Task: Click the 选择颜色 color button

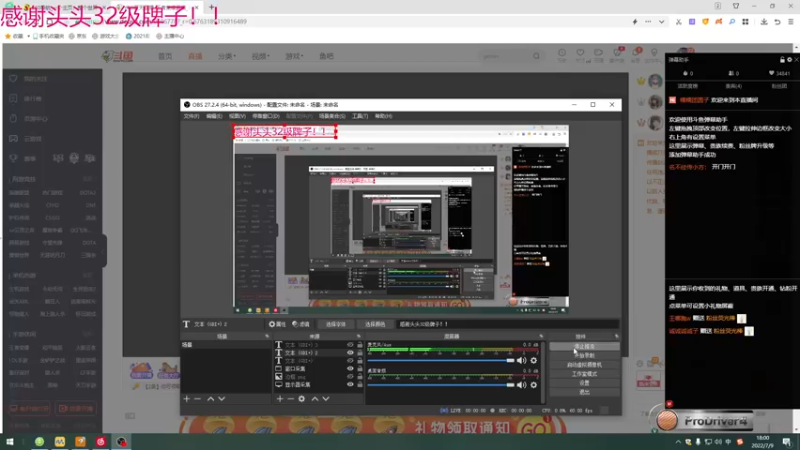Action: pos(375,324)
